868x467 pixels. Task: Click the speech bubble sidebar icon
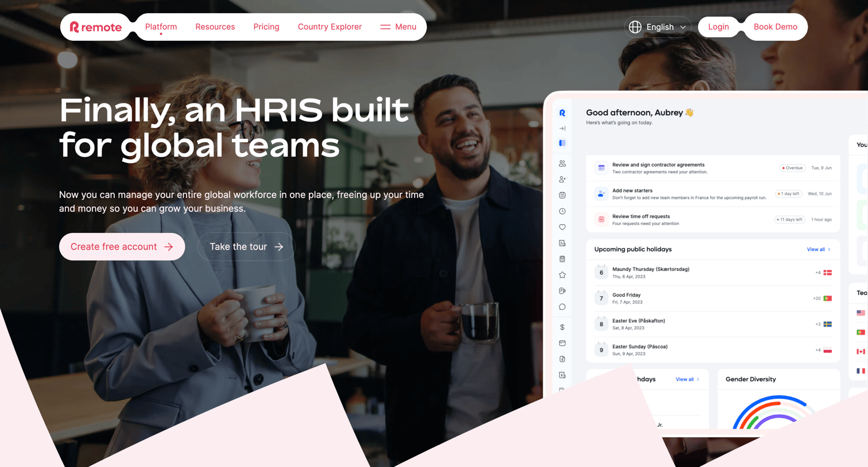pos(562,307)
